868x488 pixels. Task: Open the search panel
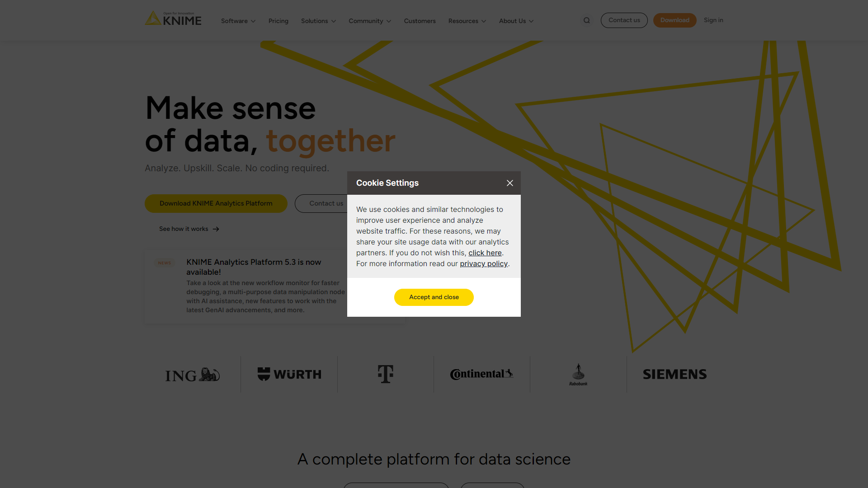587,20
